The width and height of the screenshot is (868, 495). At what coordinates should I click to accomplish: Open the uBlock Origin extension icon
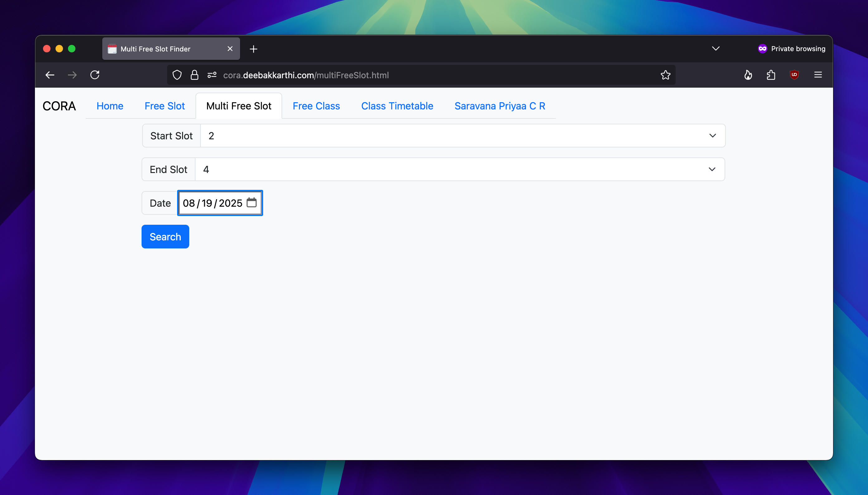click(794, 75)
